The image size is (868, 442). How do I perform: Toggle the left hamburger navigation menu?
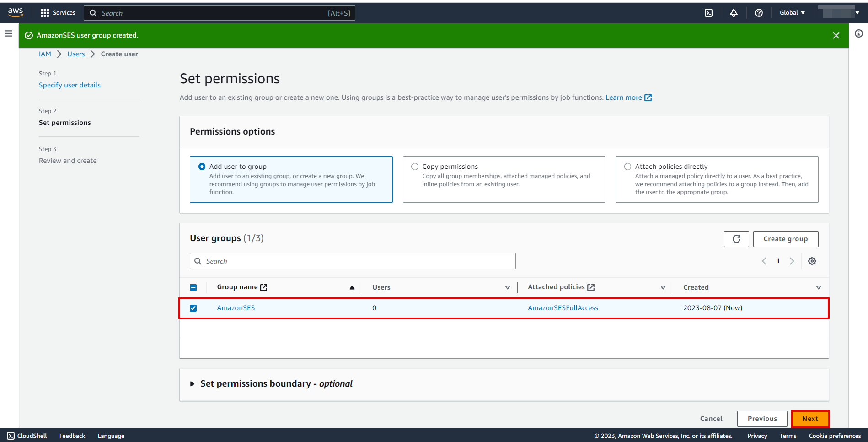(9, 33)
